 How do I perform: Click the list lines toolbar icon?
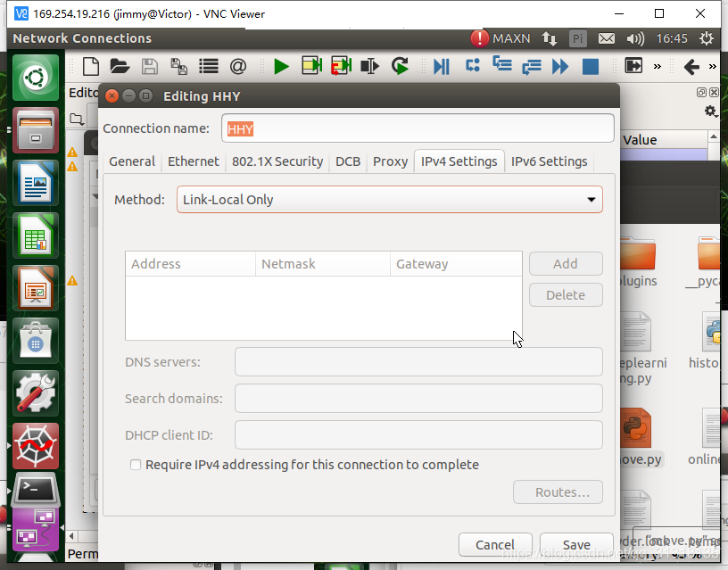point(209,66)
